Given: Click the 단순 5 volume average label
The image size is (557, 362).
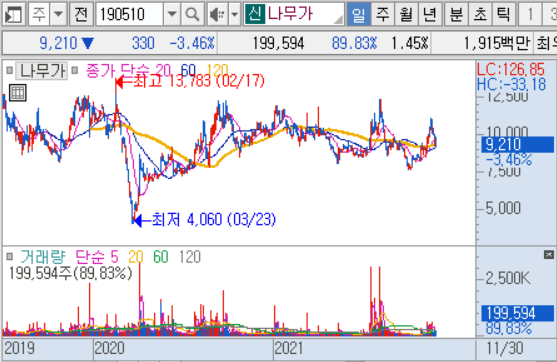Looking at the screenshot, I should coord(97,256).
